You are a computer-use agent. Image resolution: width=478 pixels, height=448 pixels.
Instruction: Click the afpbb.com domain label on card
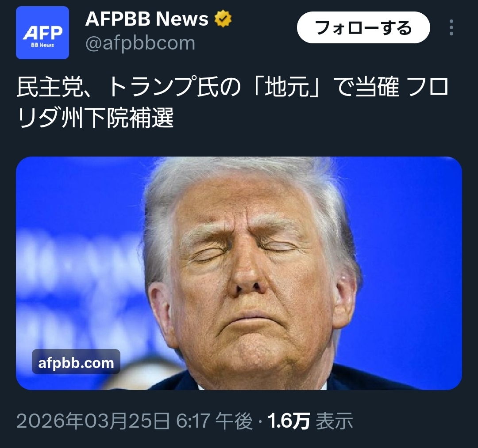click(76, 361)
